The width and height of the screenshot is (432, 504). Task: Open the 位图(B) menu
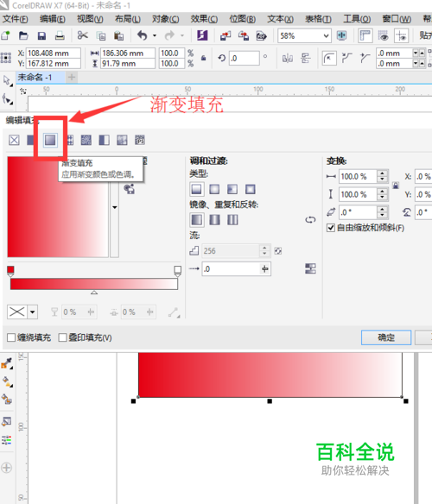(x=243, y=19)
